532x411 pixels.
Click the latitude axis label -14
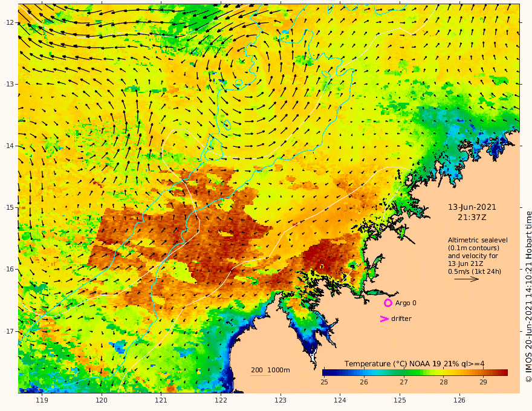(x=9, y=146)
